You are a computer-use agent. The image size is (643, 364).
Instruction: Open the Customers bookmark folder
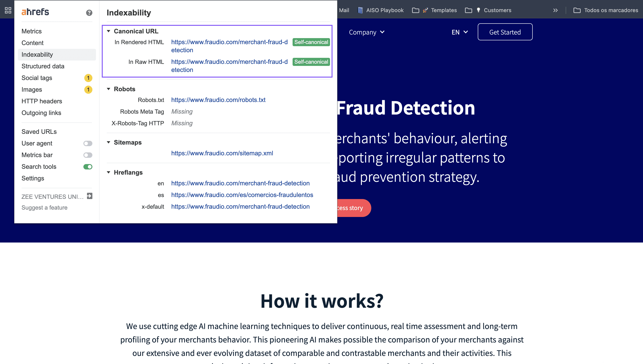tap(488, 10)
